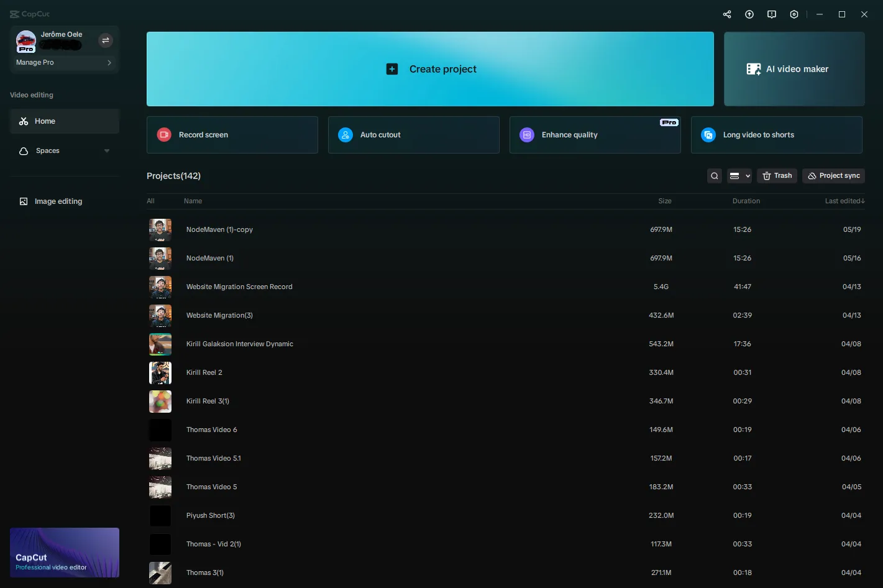The width and height of the screenshot is (883, 588).
Task: Click the Create project button
Action: (x=430, y=69)
